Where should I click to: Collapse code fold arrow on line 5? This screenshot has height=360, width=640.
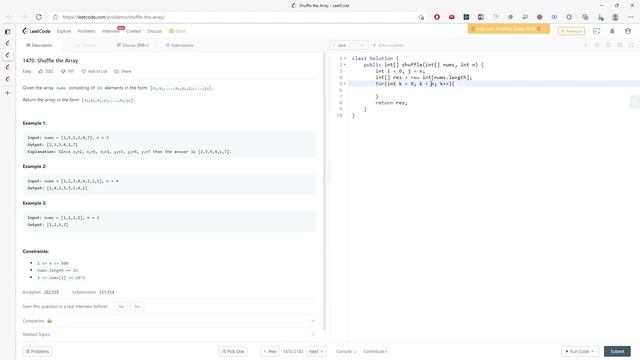tap(345, 84)
